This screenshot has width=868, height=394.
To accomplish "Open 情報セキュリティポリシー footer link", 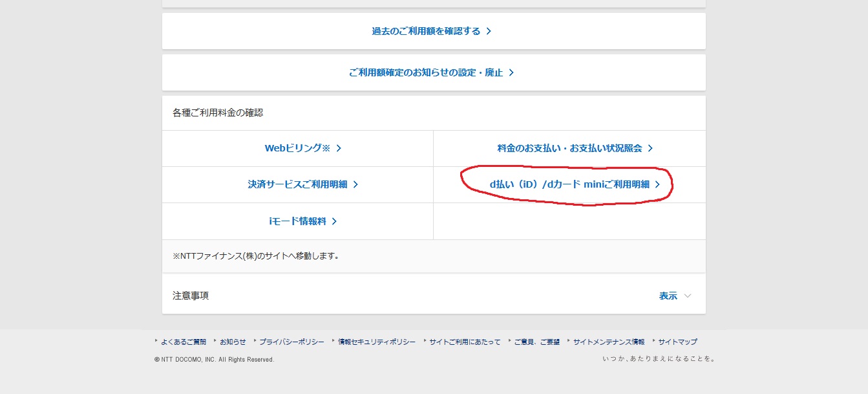I will (377, 342).
